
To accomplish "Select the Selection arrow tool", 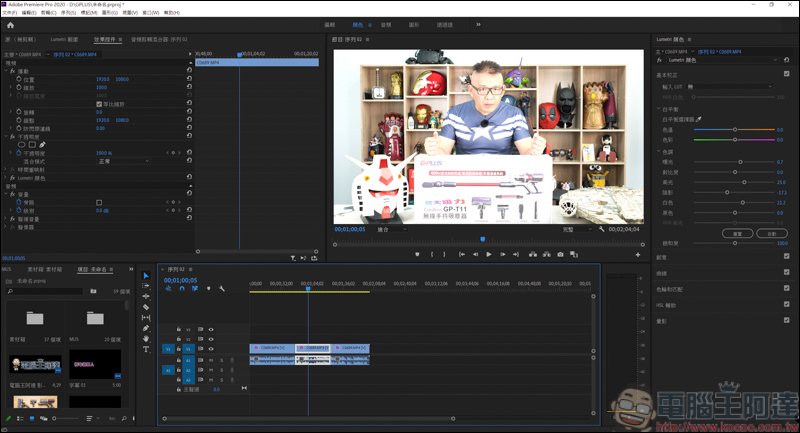I will tap(146, 276).
